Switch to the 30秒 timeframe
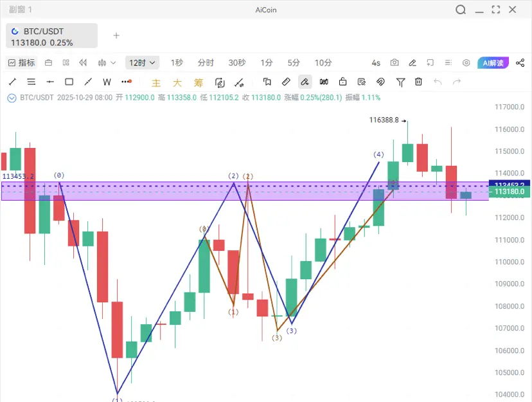532x402 pixels. [x=237, y=63]
